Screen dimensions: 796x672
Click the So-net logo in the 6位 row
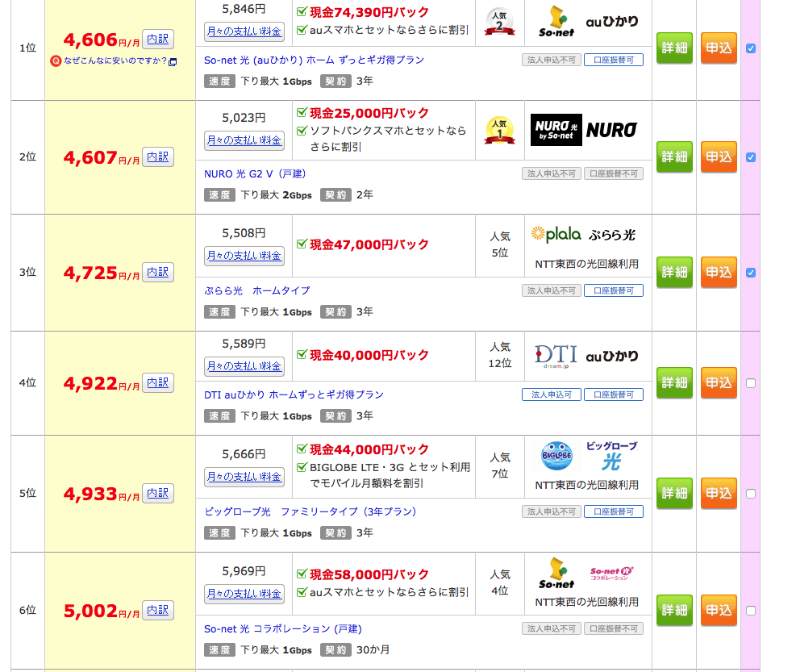pos(556,574)
